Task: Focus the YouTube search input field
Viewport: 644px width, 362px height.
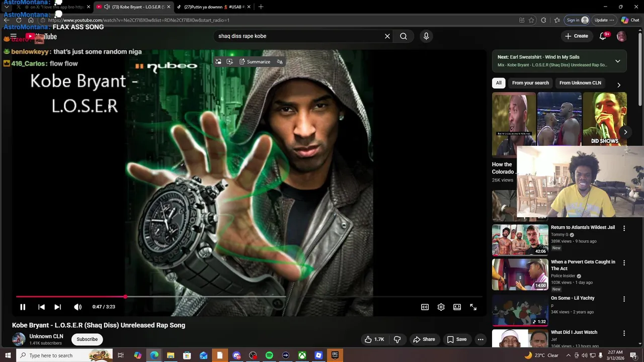Action: click(x=299, y=36)
